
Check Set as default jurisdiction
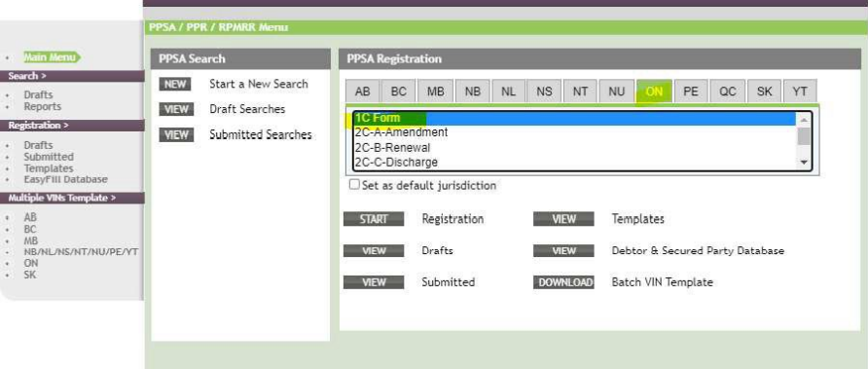[x=354, y=185]
